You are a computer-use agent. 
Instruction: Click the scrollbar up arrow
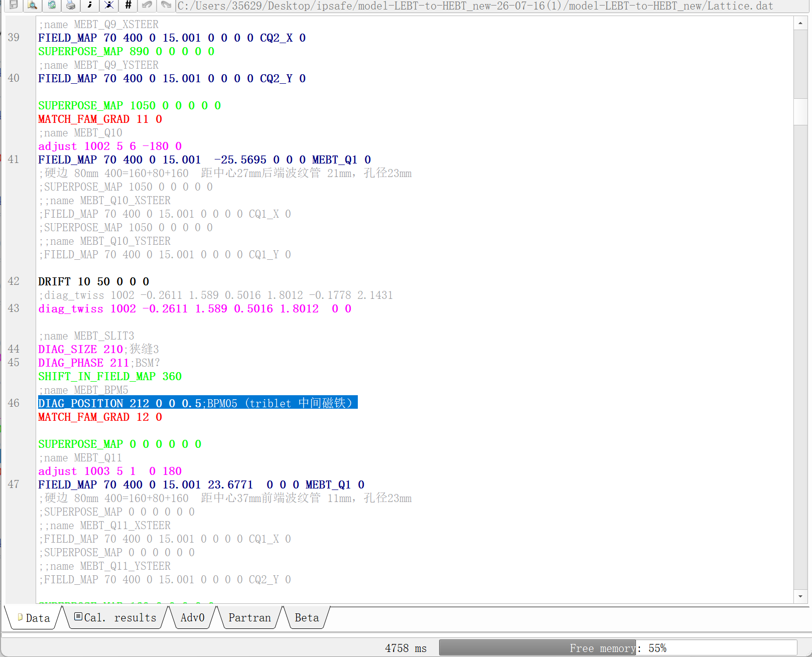click(800, 23)
